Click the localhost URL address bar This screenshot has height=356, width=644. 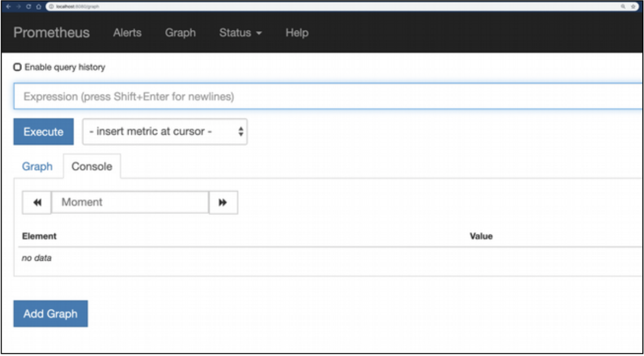342,7
